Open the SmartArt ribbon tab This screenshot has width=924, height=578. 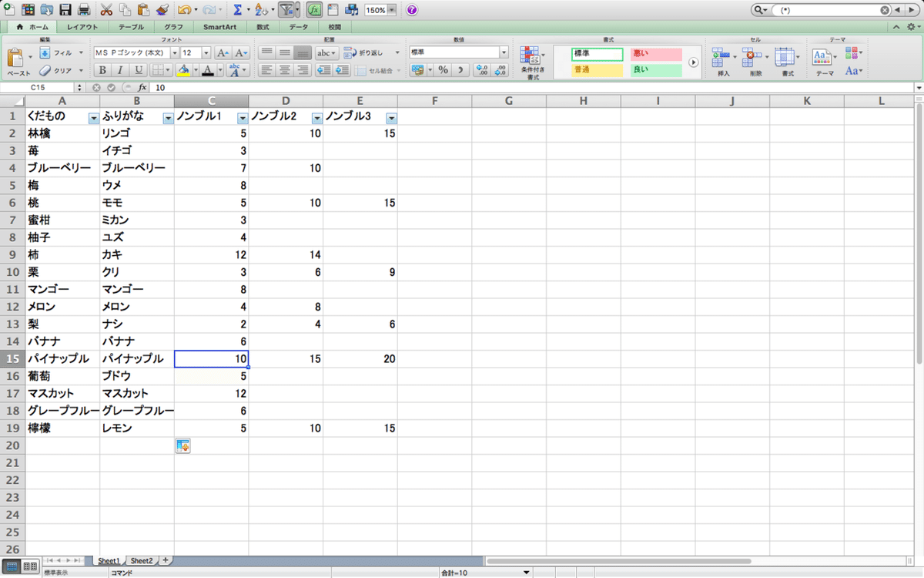click(x=219, y=27)
